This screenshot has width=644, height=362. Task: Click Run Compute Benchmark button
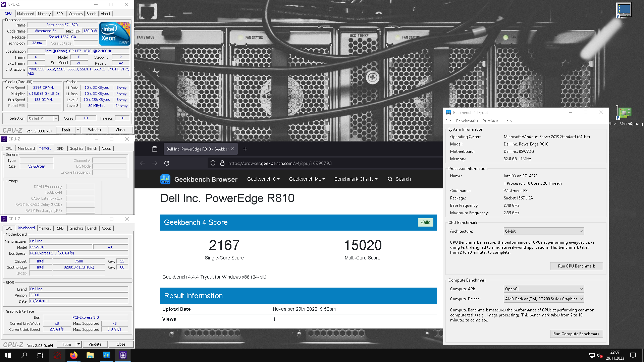click(x=576, y=334)
